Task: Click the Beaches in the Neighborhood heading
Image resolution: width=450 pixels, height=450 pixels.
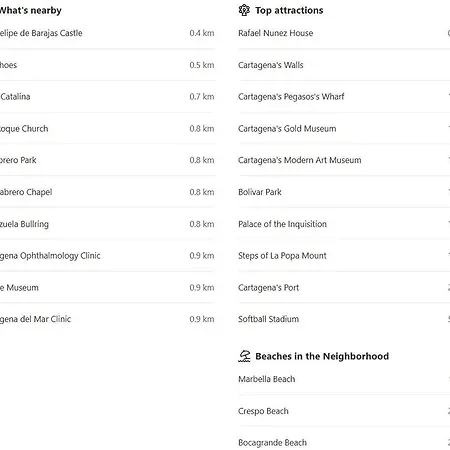Action: pos(322,356)
